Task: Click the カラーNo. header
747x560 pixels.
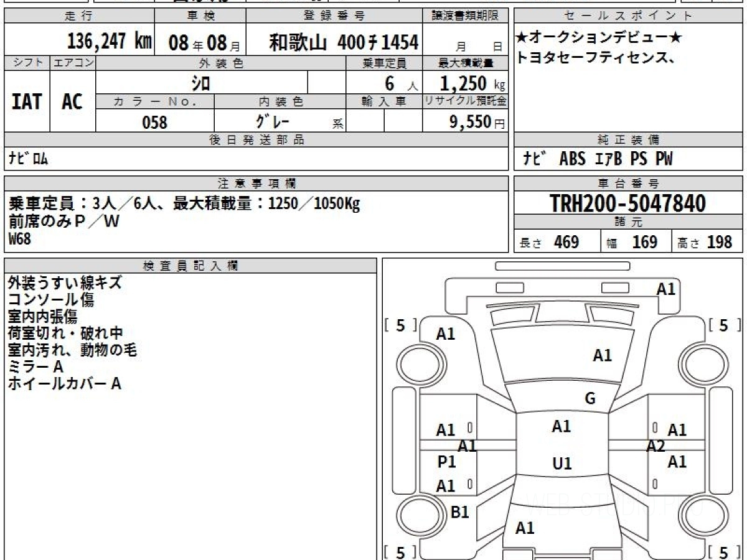Action: tap(155, 101)
